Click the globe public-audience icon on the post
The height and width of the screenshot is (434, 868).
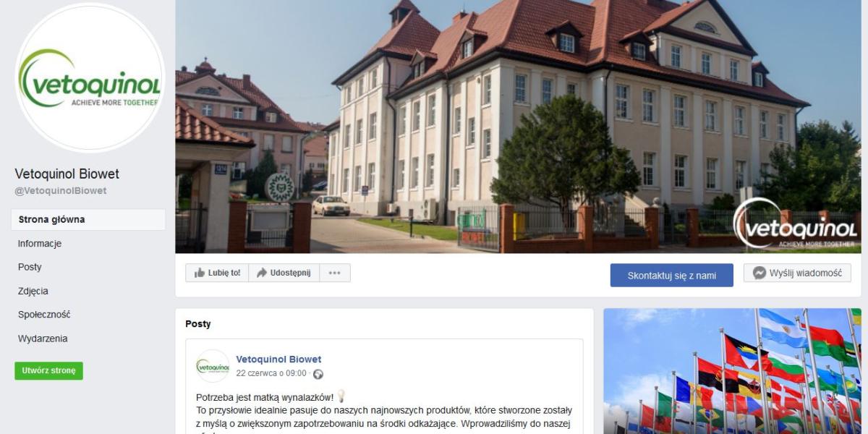coord(318,374)
